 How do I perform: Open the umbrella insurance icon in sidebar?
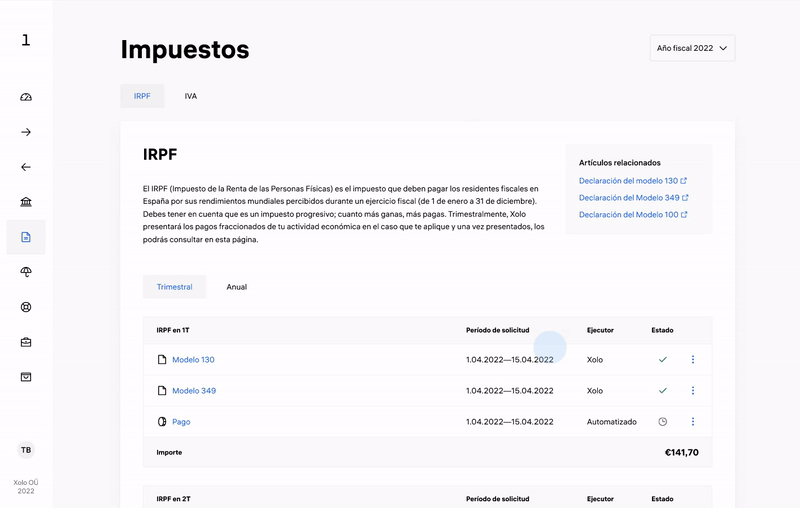[26, 272]
